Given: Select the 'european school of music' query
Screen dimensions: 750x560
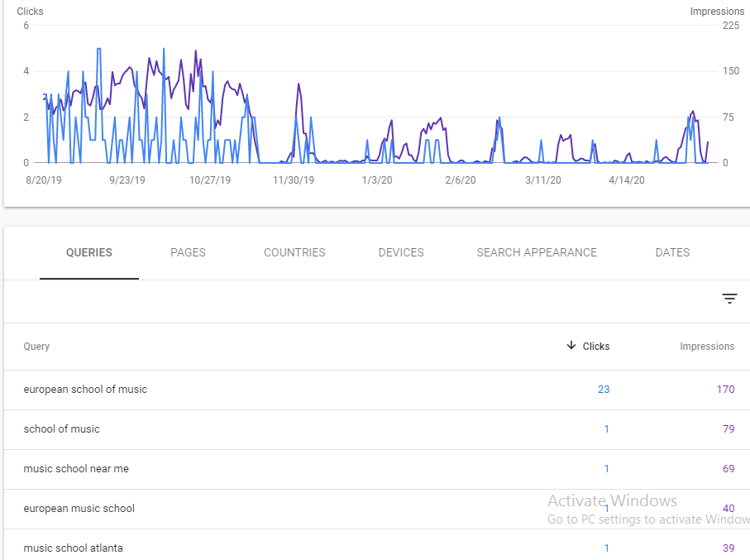Looking at the screenshot, I should [85, 390].
